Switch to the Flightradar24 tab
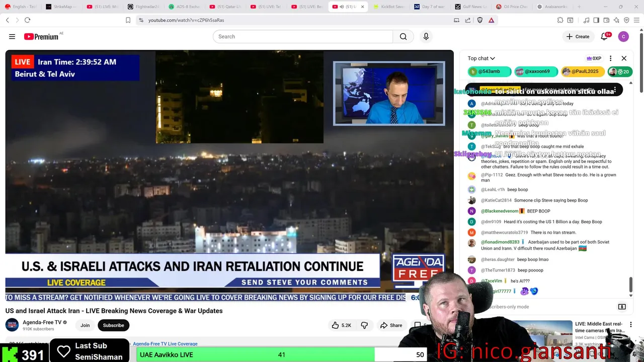Viewport: 644px width, 362px height. (143, 7)
